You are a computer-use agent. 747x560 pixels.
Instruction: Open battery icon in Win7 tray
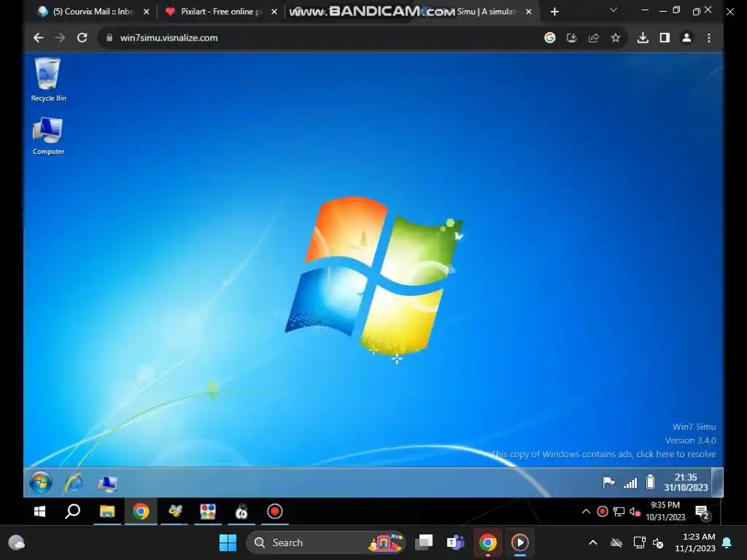pos(650,482)
